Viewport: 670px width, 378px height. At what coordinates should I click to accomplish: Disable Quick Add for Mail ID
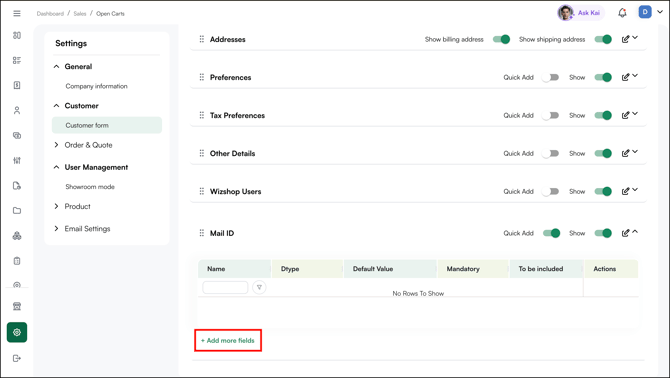(x=551, y=233)
